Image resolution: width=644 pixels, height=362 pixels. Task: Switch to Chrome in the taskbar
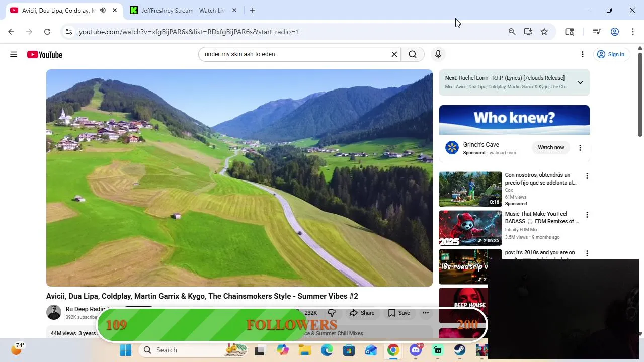tap(393, 350)
